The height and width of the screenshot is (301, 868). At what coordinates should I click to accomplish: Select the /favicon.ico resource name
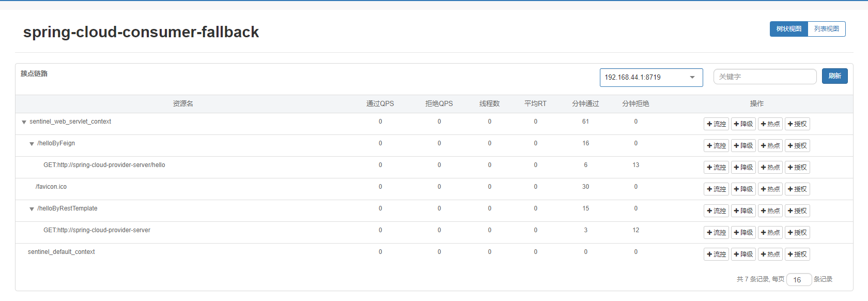(51, 187)
